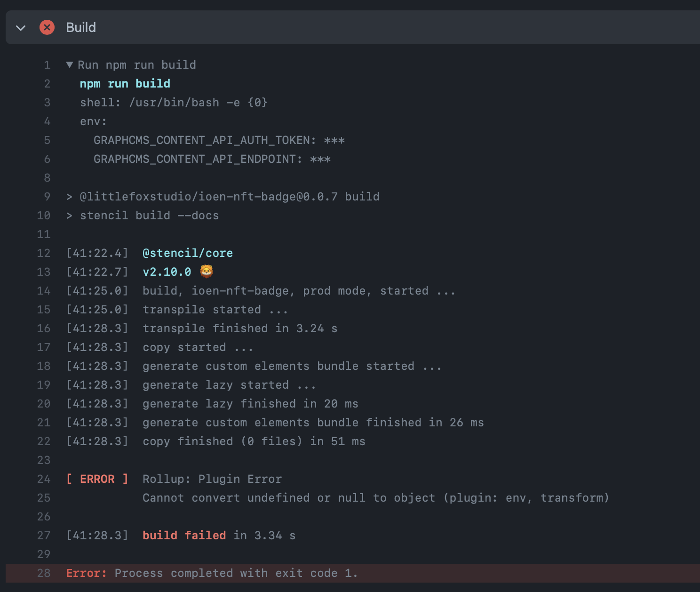Click line number 1 to anchor the log start
700x592 pixels.
(x=47, y=64)
